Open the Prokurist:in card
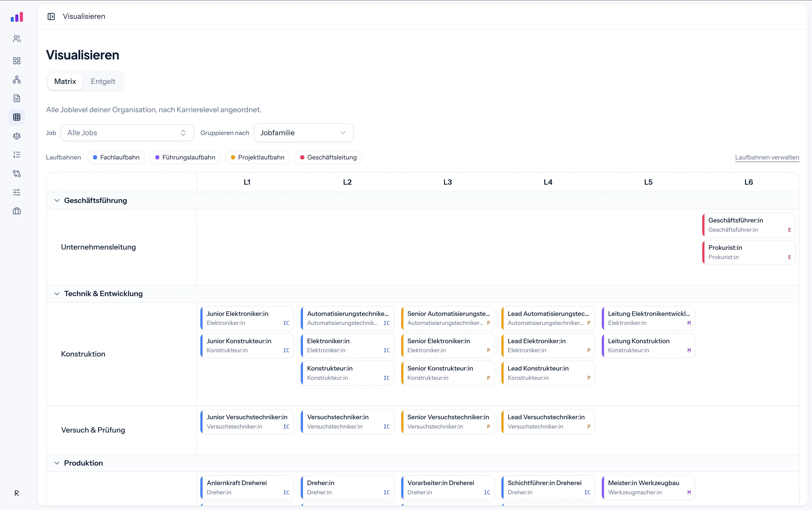The image size is (812, 510). (749, 252)
